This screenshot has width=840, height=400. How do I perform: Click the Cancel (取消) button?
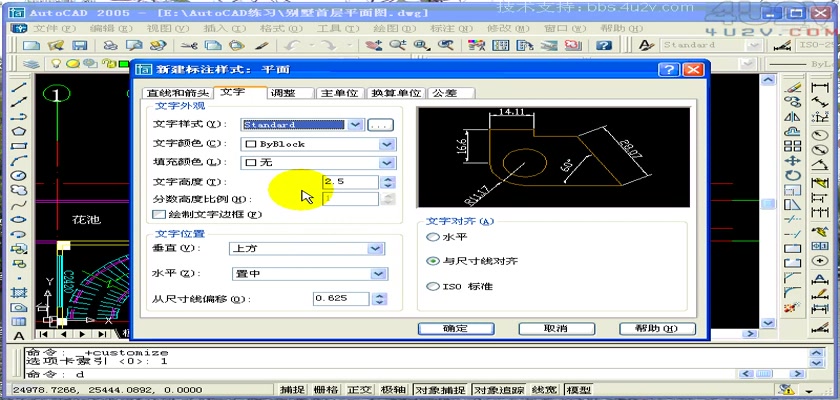557,328
